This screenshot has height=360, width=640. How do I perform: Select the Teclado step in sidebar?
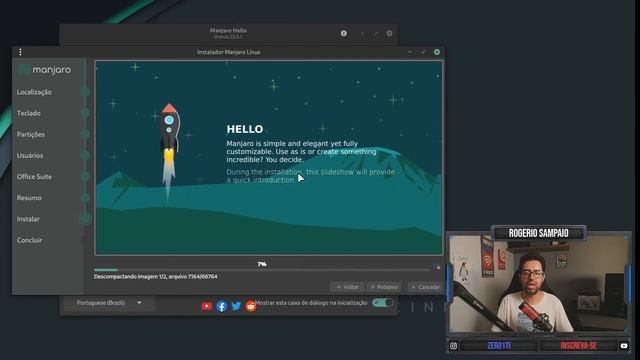29,113
